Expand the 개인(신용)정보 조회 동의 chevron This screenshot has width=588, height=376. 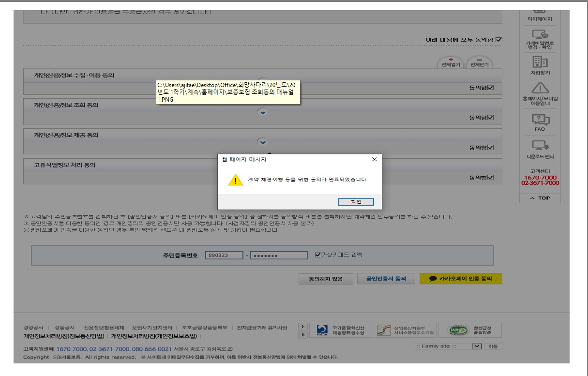pyautogui.click(x=263, y=112)
